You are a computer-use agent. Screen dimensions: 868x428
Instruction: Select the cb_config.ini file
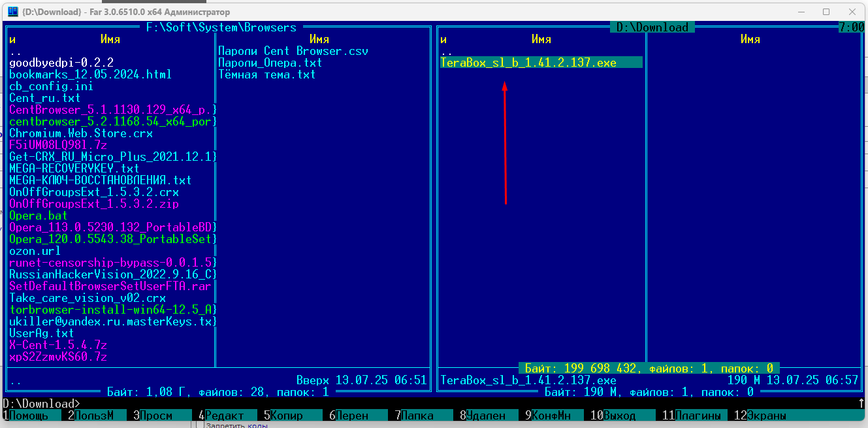pyautogui.click(x=51, y=86)
